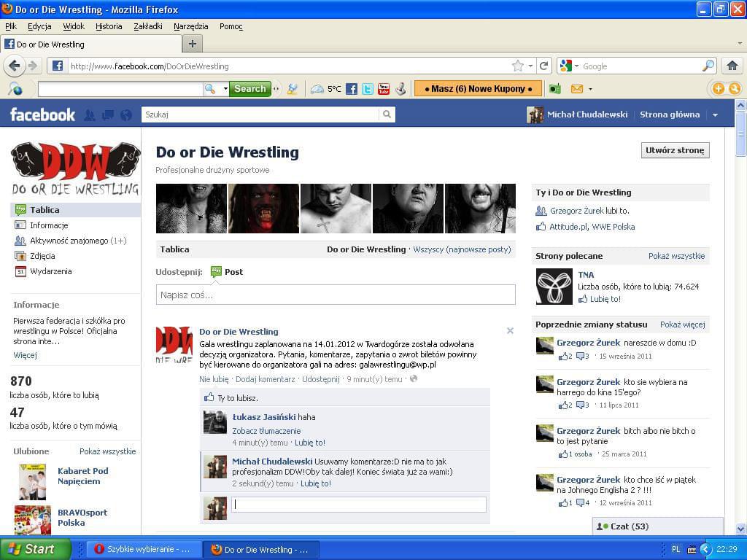The width and height of the screenshot is (747, 560).
Task: Click the browser forward arrow
Action: tap(32, 66)
